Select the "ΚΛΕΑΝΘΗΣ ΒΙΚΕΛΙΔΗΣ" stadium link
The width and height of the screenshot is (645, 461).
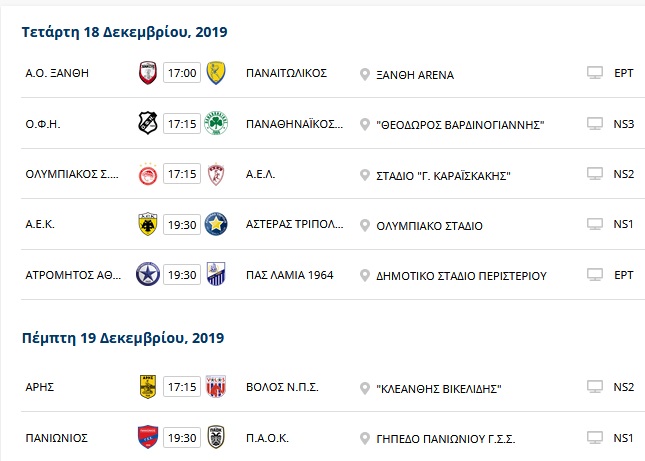(x=439, y=389)
